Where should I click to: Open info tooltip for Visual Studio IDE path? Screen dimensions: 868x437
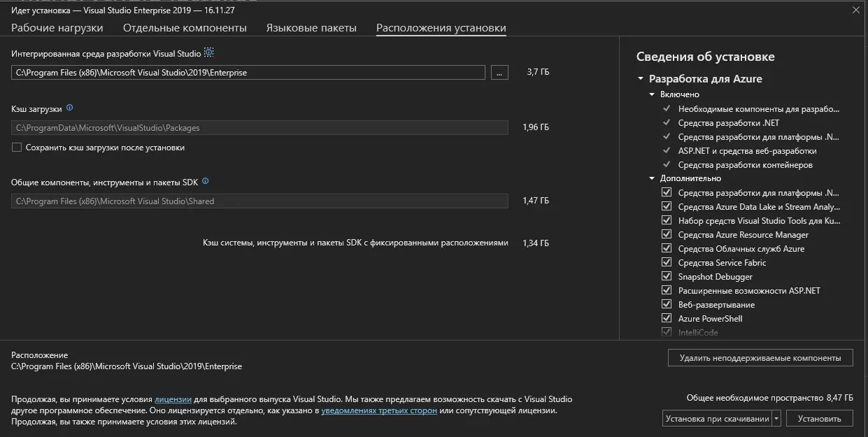208,52
